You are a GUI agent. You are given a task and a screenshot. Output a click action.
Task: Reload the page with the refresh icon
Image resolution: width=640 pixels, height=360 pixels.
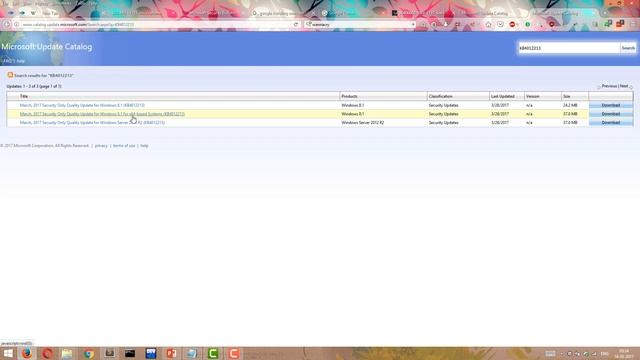pos(296,24)
